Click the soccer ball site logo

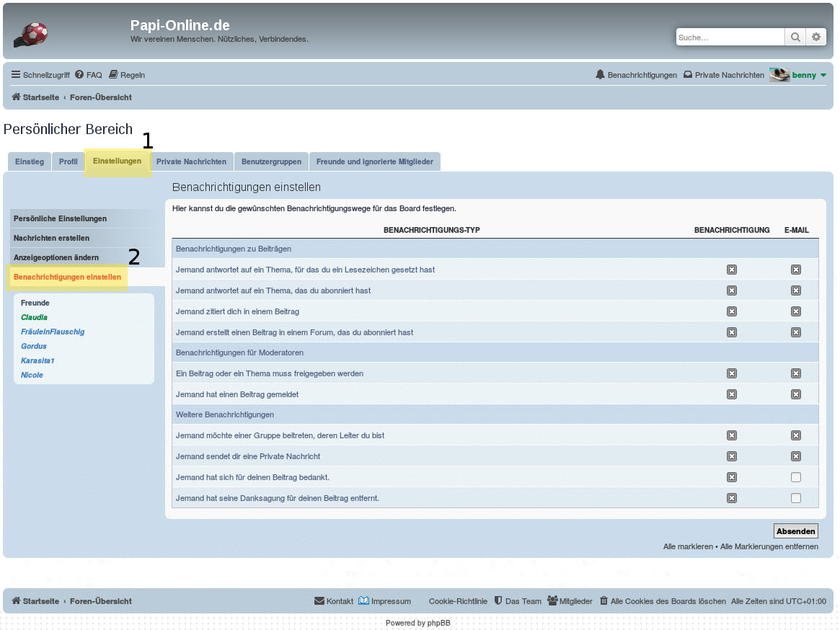click(x=31, y=35)
